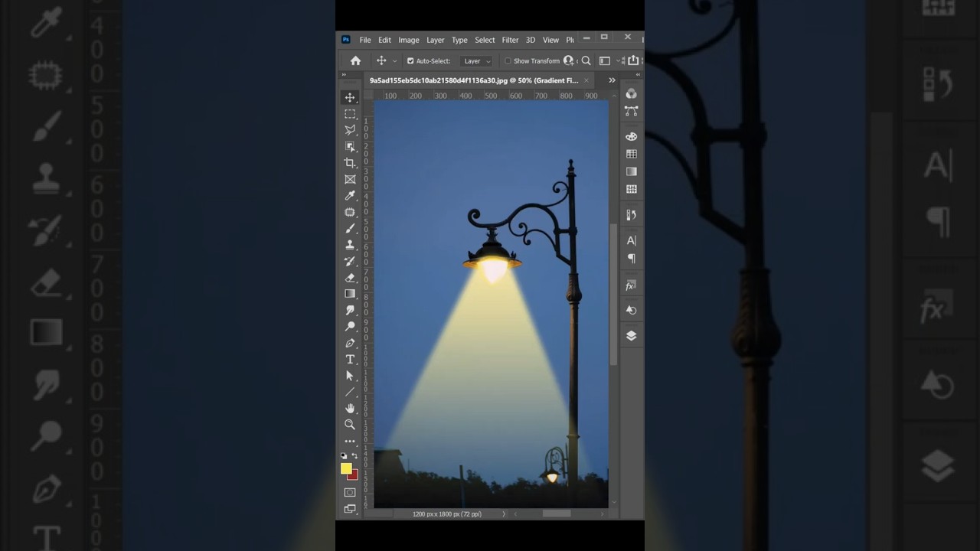980x551 pixels.
Task: Open the Swatches palette panel icon
Action: coord(631,136)
